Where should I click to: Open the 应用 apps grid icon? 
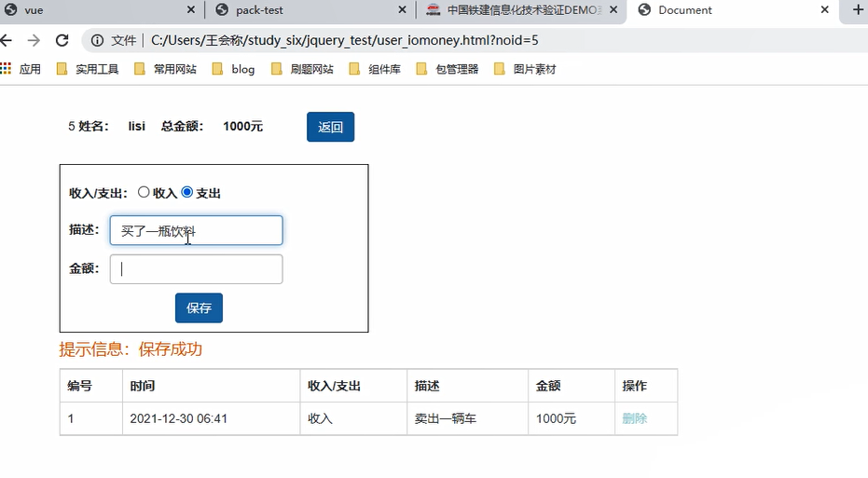pos(6,69)
